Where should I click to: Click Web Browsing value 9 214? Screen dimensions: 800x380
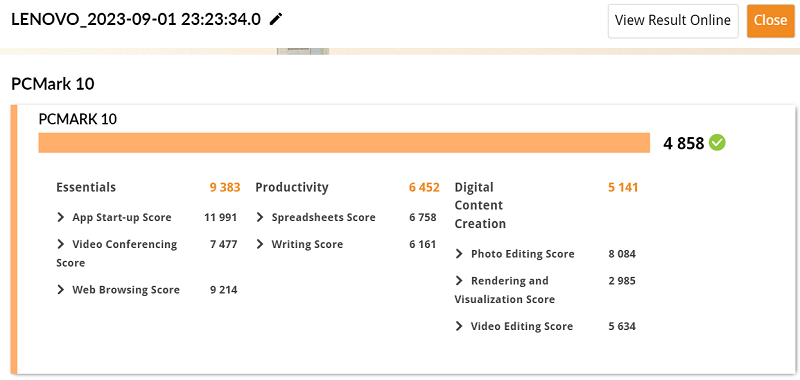coord(223,290)
